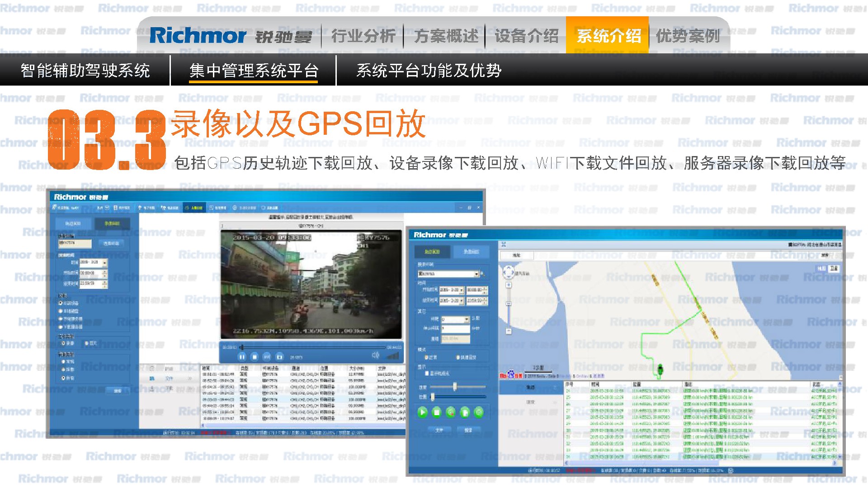868x488 pixels.
Task: Click the speed slider handle in the GPS window
Action: (455, 387)
